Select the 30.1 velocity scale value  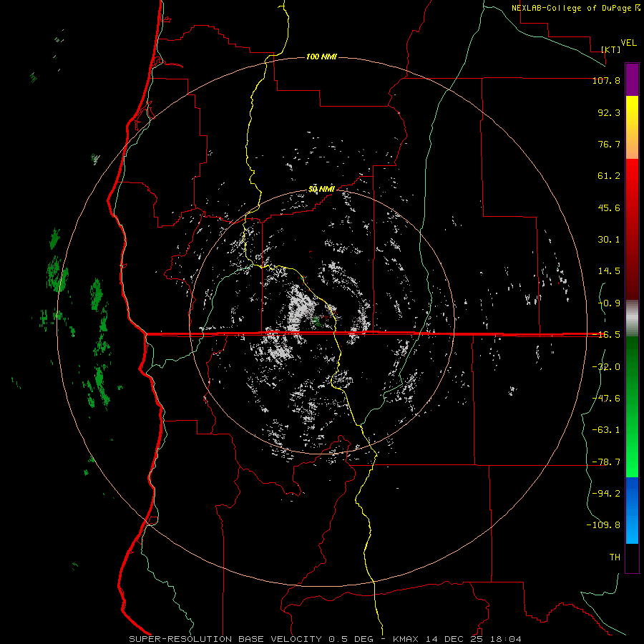(609, 240)
